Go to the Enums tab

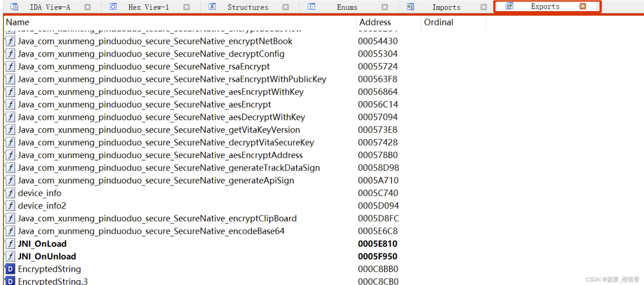point(347,7)
